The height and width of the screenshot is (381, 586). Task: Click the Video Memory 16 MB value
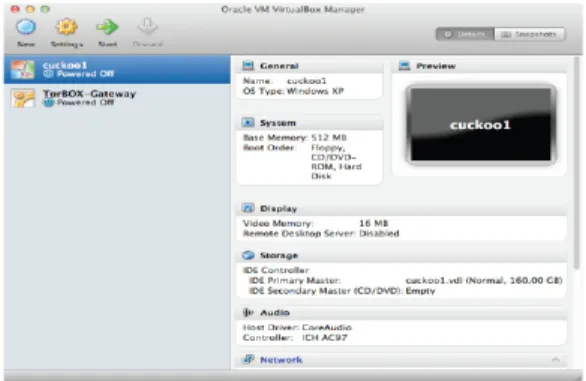point(374,224)
